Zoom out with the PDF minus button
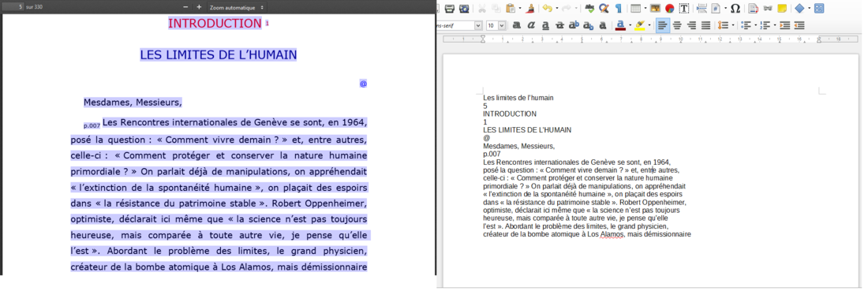This screenshot has height=291, width=868. (x=186, y=7)
